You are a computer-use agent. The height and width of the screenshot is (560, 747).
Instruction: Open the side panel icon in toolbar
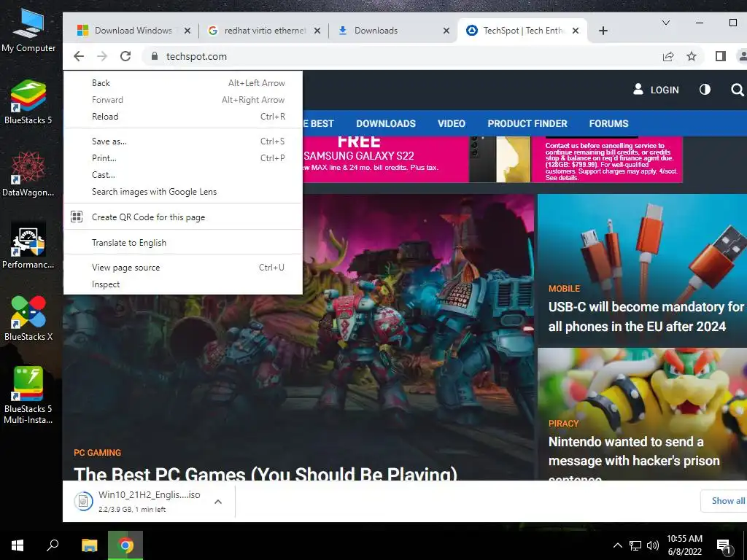[720, 56]
